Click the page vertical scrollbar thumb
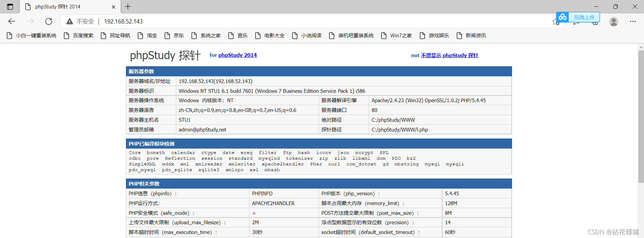The image size is (644, 238). point(641,116)
